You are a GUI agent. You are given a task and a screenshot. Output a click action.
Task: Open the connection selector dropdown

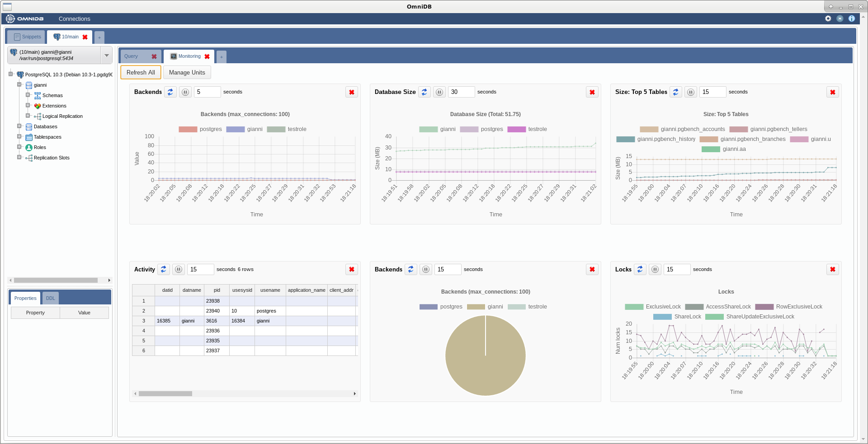tap(107, 56)
